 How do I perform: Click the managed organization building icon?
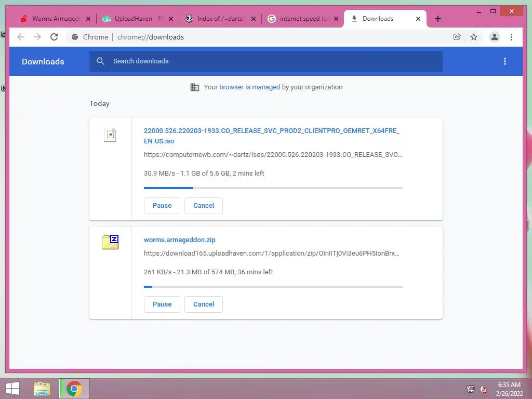[194, 87]
